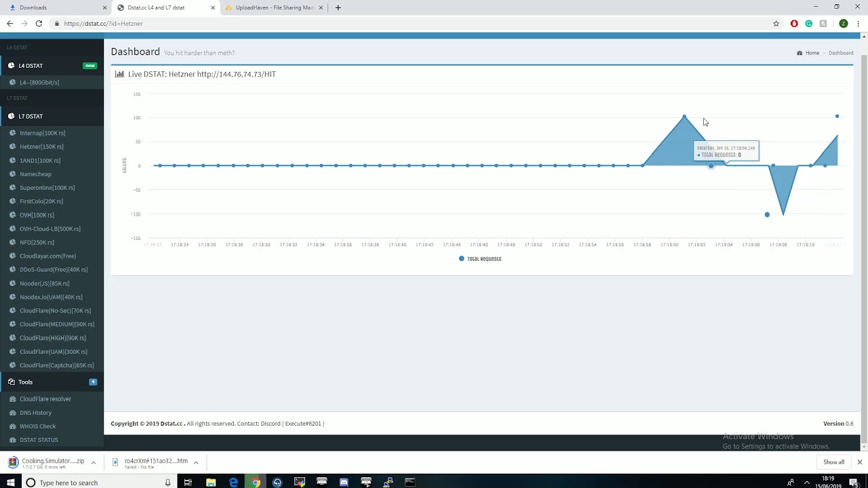
Task: Click the pie icon beside CloudFlare(No-Sec)[70K rs]
Action: [x=13, y=310]
